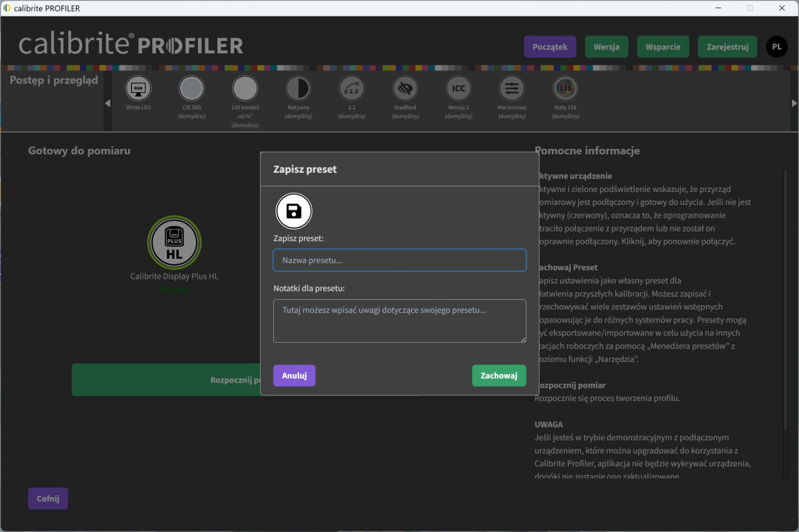The height and width of the screenshot is (532, 799).
Task: Click the Cofnij back button
Action: 48,499
